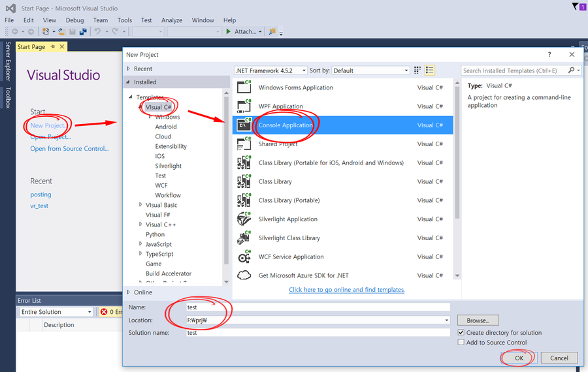Click the Navigate Backward toolbar arrow
The width and height of the screenshot is (588, 372).
pyautogui.click(x=15, y=32)
